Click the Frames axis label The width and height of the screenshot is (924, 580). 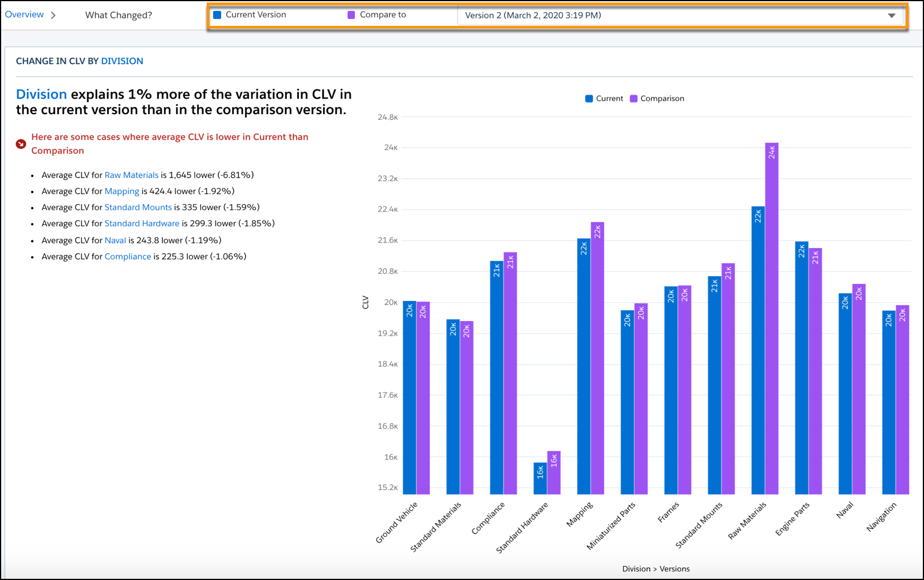668,512
